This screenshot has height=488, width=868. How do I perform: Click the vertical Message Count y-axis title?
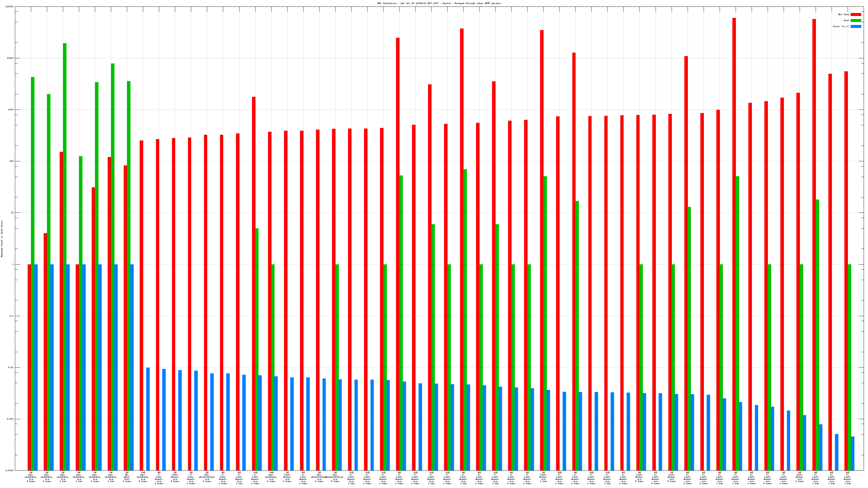[2, 239]
